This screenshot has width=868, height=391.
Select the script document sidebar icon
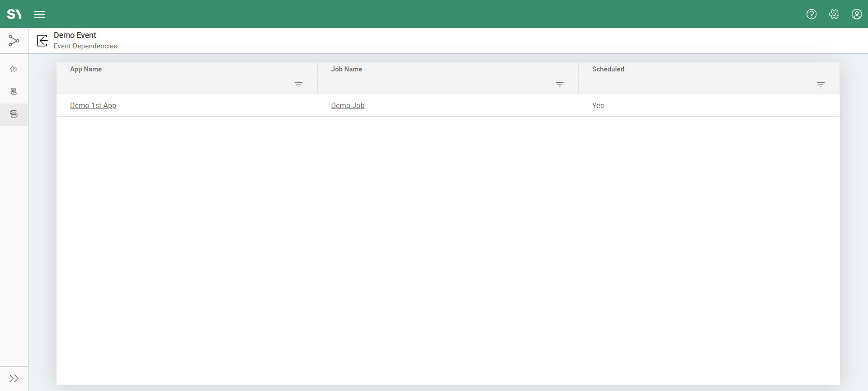[14, 92]
